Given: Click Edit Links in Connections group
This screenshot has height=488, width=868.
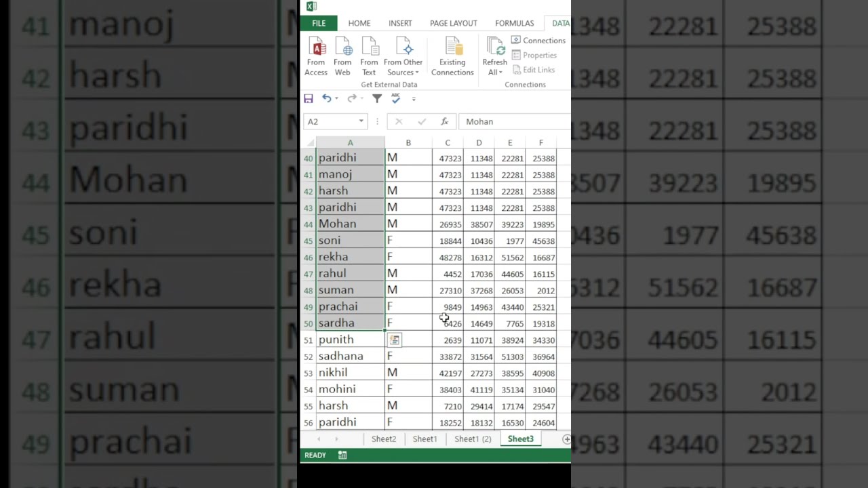Looking at the screenshot, I should (533, 70).
